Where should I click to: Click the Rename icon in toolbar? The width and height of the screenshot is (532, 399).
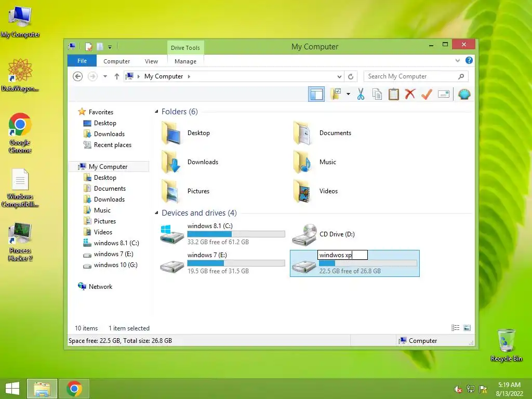pos(444,94)
